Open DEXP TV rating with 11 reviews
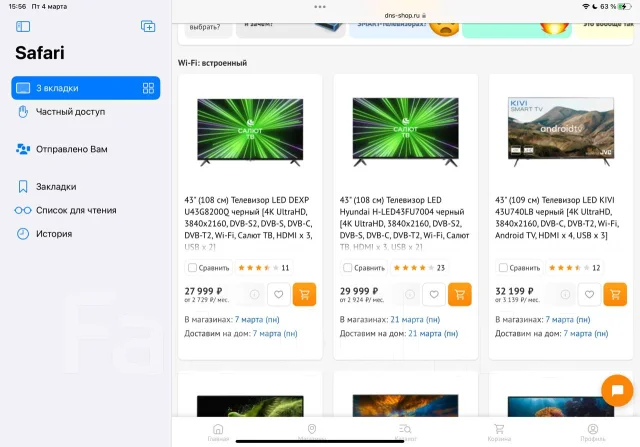 pyautogui.click(x=264, y=268)
